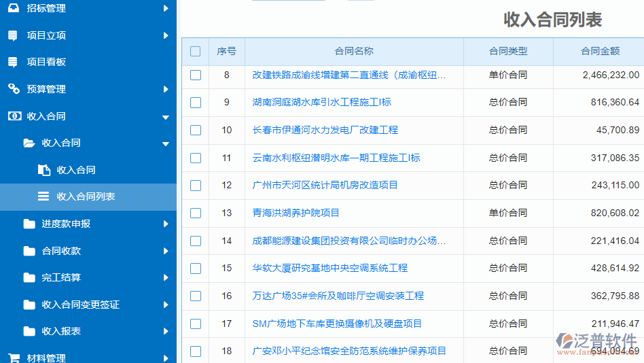Toggle the select-all checkbox in table header
The height and width of the screenshot is (363, 644).
point(196,51)
